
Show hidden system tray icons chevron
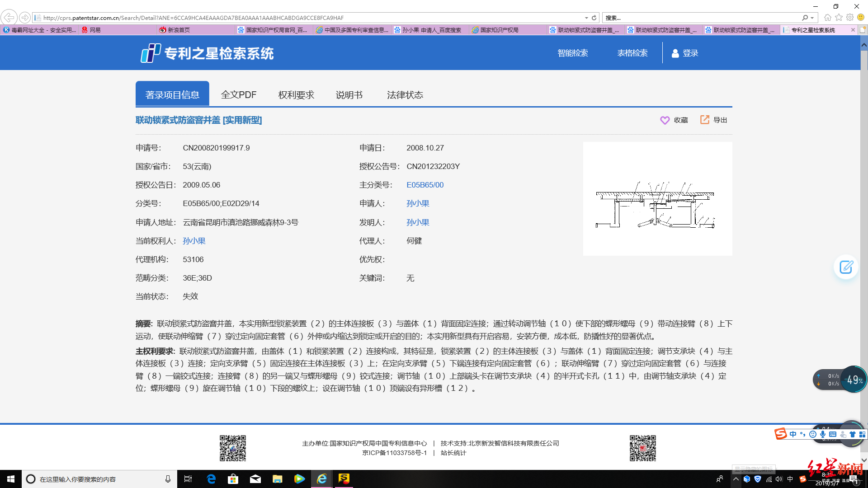pos(736,479)
